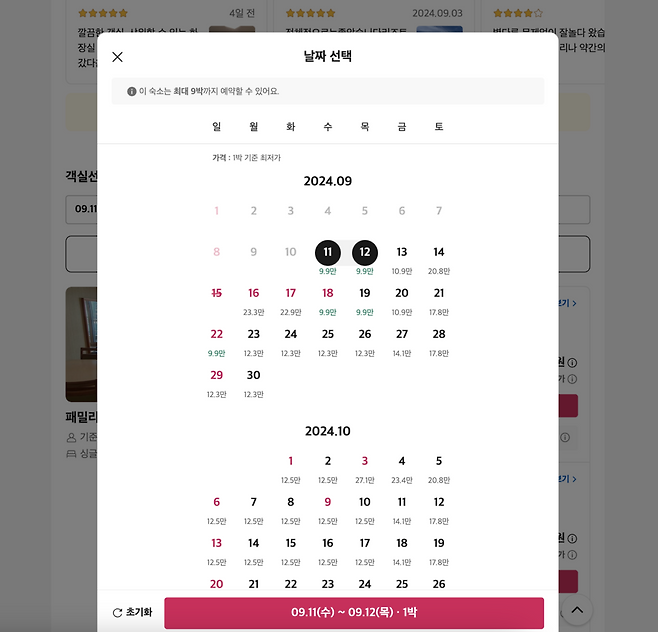The height and width of the screenshot is (632, 658).
Task: Select September 27 at 14.1만
Action: pyautogui.click(x=402, y=341)
